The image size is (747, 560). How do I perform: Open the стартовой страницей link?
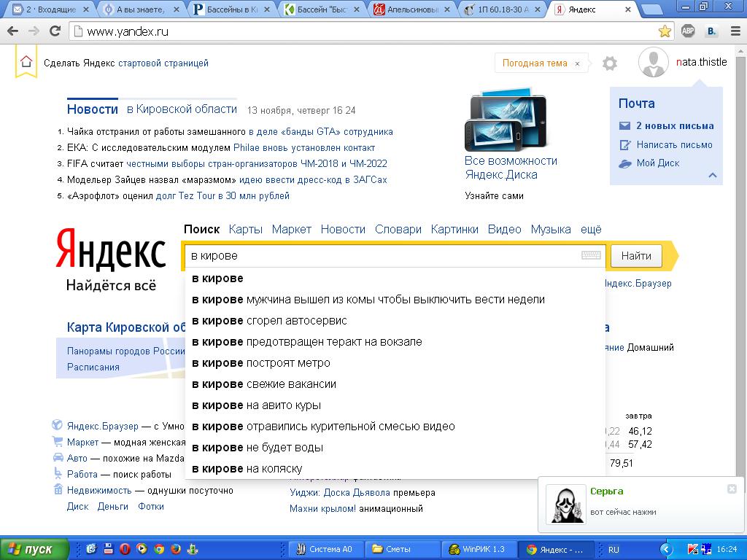pos(163,63)
